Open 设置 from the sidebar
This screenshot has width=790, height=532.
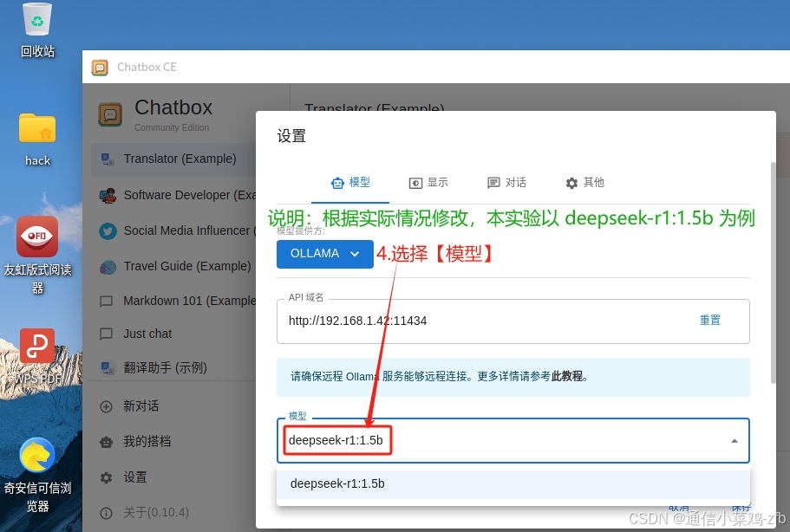[173, 477]
